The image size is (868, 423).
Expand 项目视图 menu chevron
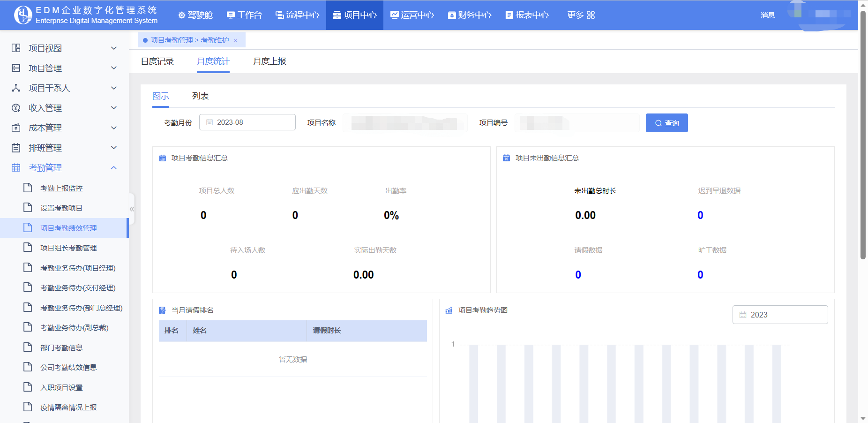click(x=113, y=48)
